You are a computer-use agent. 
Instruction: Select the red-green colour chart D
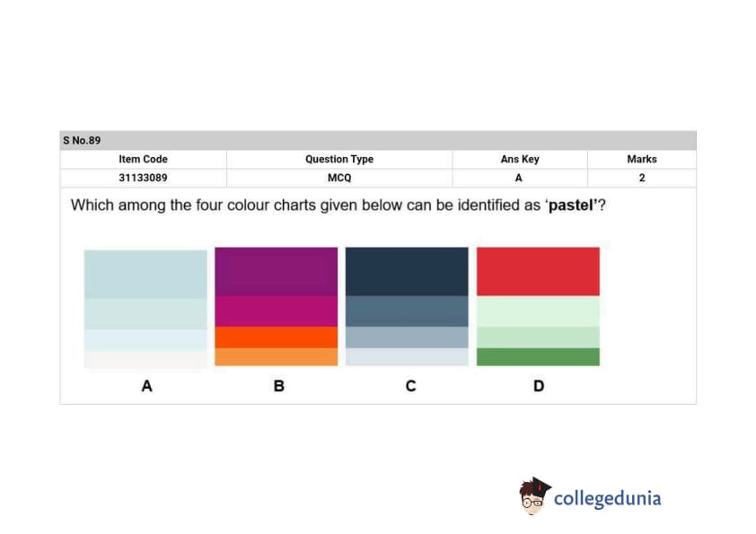pos(538,306)
